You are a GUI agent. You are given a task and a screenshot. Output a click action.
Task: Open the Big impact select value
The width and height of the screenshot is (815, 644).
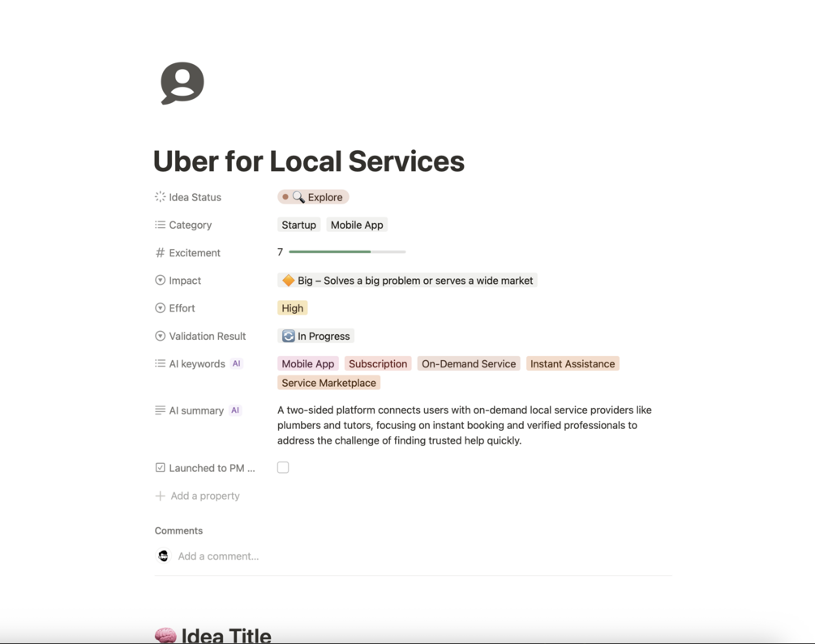407,280
